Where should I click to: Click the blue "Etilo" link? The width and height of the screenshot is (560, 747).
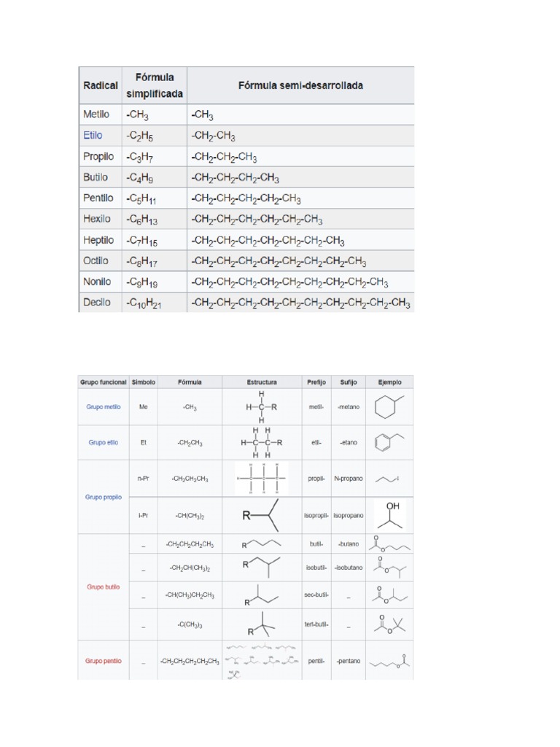tap(93, 136)
